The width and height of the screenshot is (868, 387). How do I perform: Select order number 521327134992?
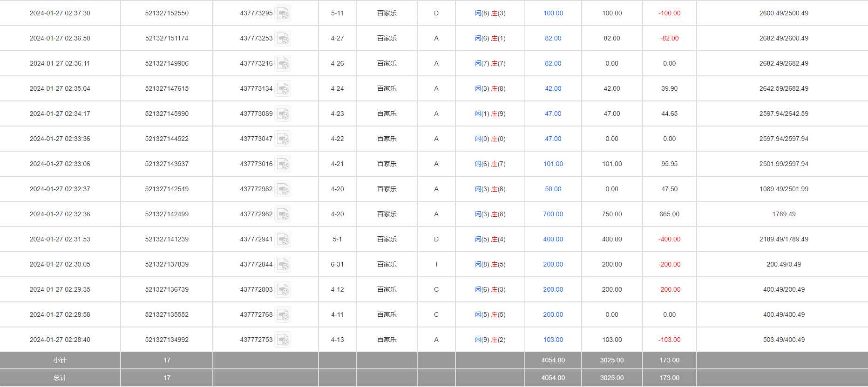[x=167, y=340]
